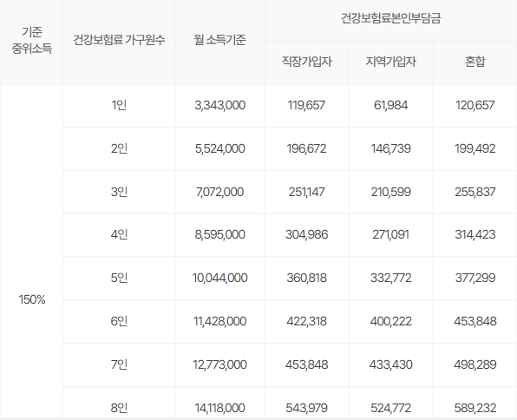Click 453,848 in the 6인 row
517x420 pixels.
tap(475, 321)
